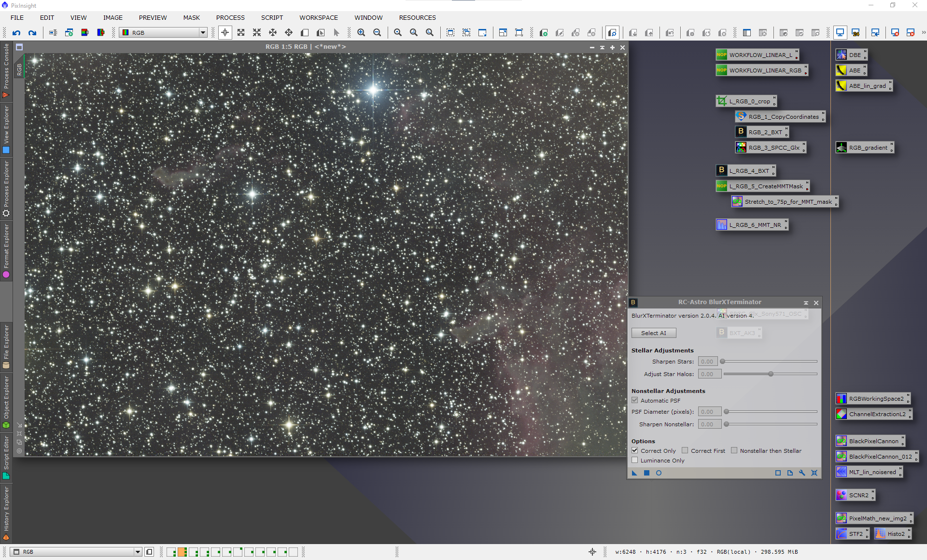The height and width of the screenshot is (560, 927).
Task: Select the Zoom In magnifier tool
Action: (x=361, y=33)
